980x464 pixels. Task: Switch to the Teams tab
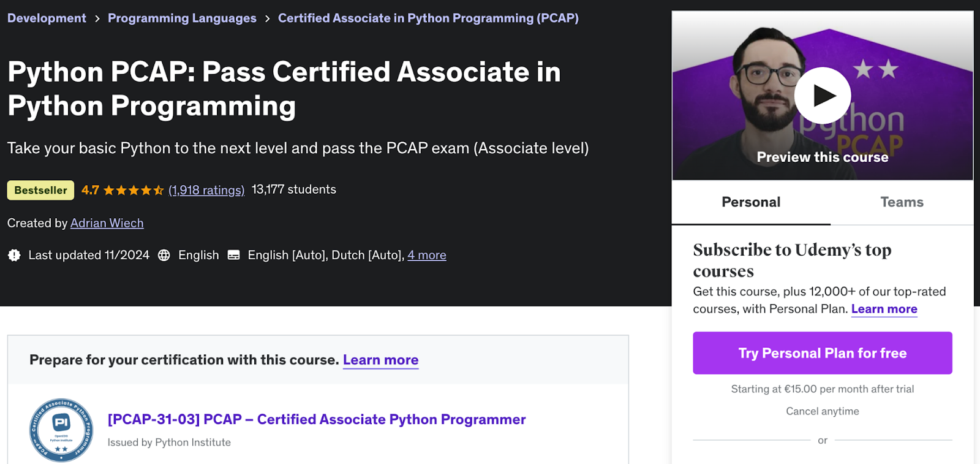tap(902, 202)
